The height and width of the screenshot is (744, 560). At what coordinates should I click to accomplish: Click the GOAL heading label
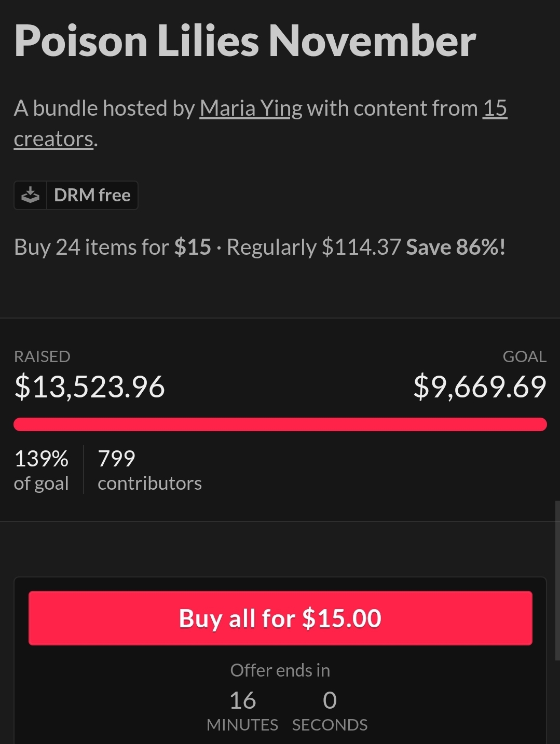[524, 356]
